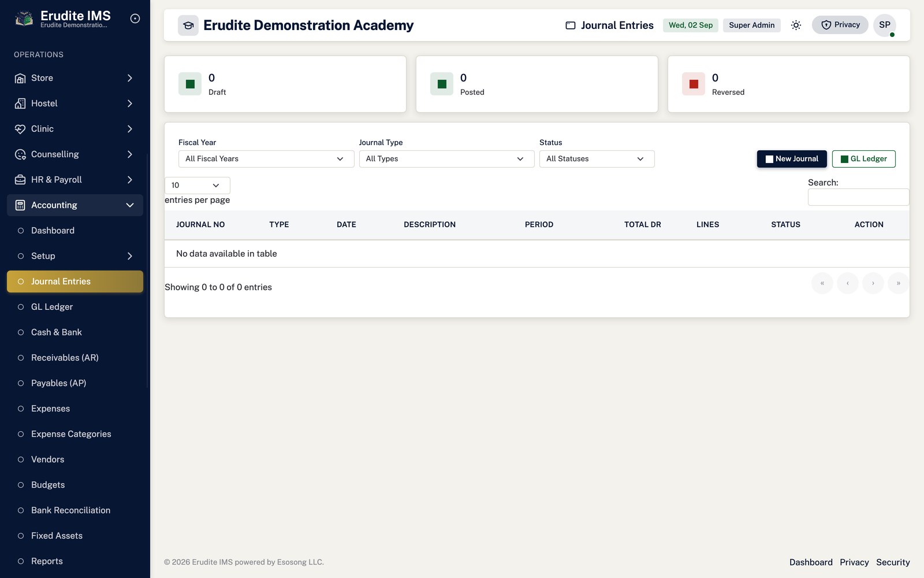Click the HR & Payroll briefcase icon
The width and height of the screenshot is (924, 578).
click(20, 180)
